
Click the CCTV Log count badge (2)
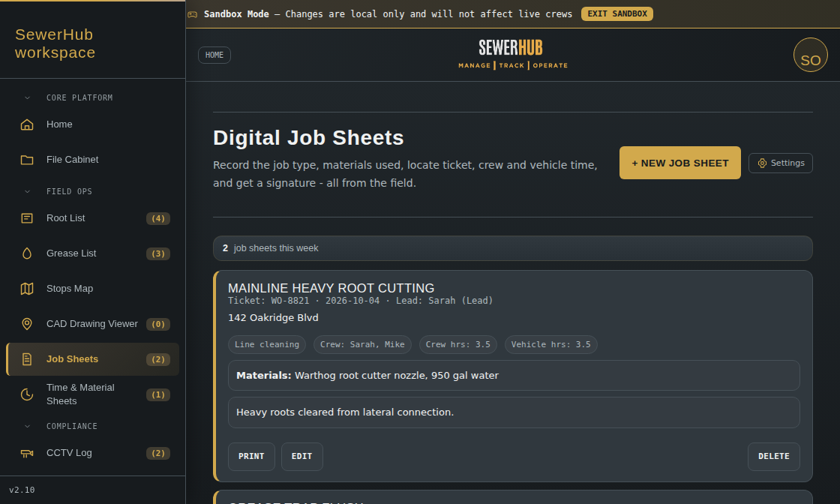[158, 453]
